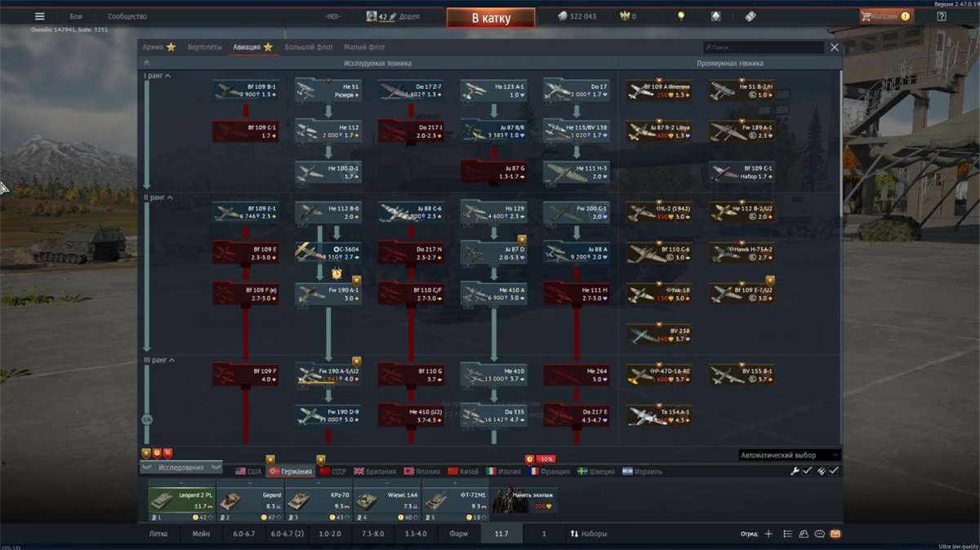Open the contacts icon next to chat
The height and width of the screenshot is (550, 980).
804,534
